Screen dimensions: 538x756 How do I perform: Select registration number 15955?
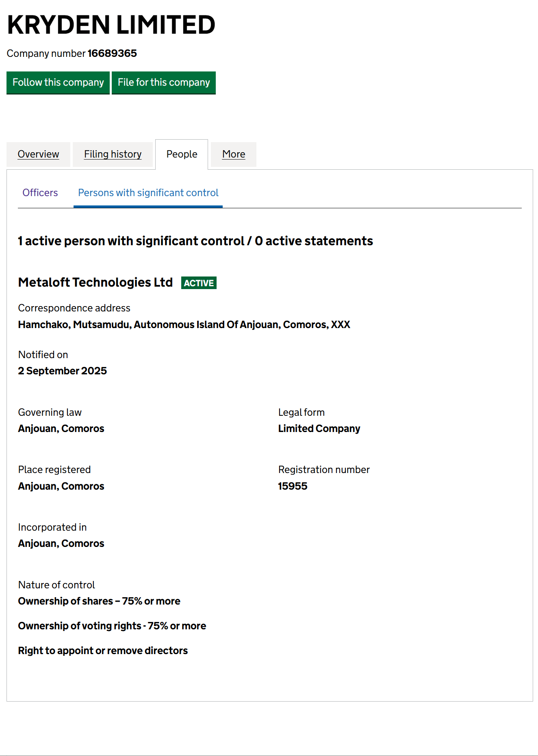tap(293, 486)
